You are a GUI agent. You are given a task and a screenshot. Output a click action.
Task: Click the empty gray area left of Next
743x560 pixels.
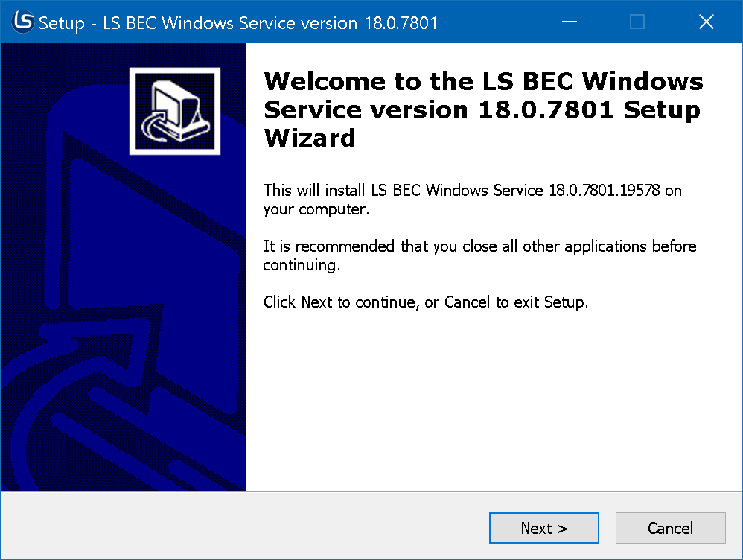pos(246,527)
